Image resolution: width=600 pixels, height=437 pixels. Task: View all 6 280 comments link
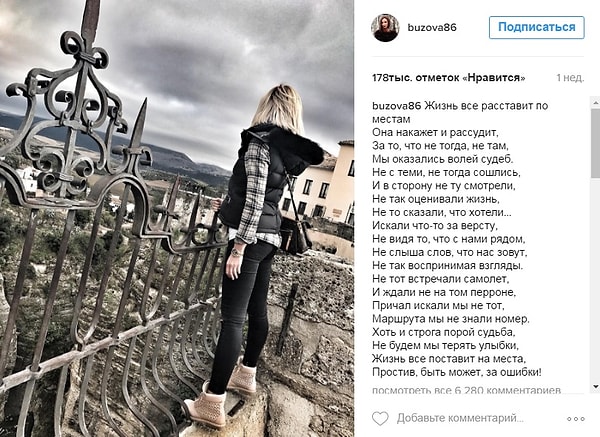pyautogui.click(x=466, y=390)
